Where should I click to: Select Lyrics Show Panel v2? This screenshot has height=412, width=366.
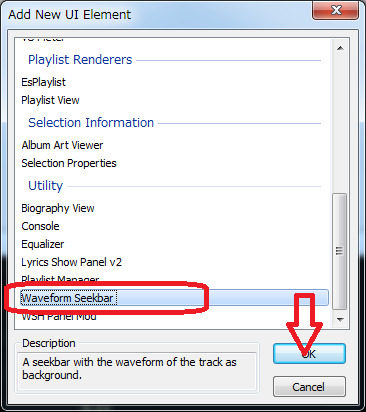[72, 262]
